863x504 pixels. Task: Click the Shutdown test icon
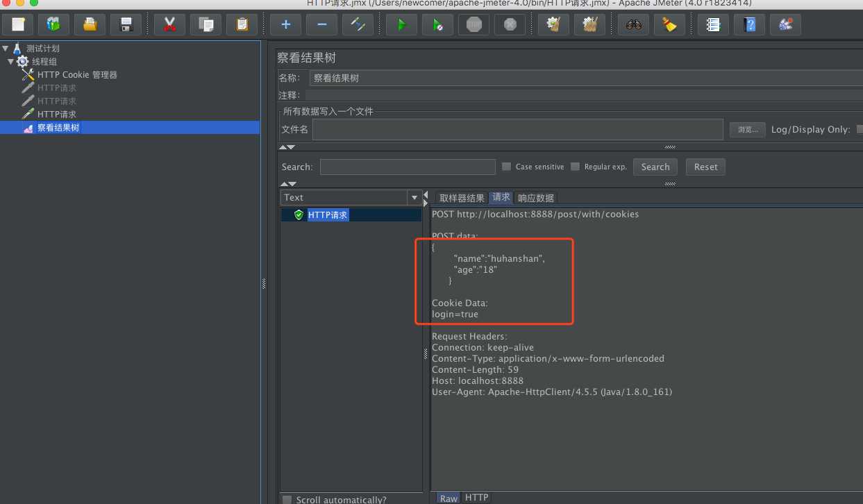pyautogui.click(x=510, y=24)
